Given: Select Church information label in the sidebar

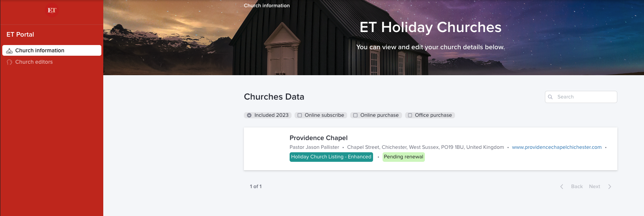Looking at the screenshot, I should point(40,51).
